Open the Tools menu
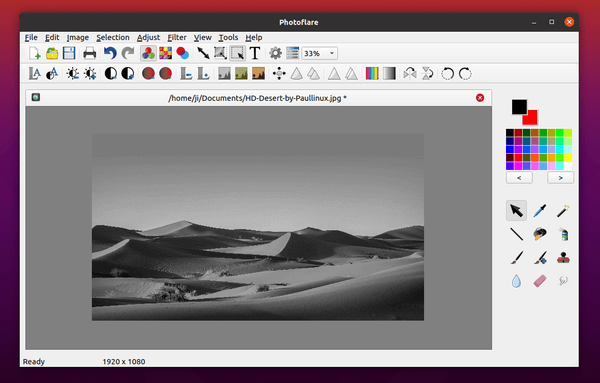Image resolution: width=600 pixels, height=383 pixels. coord(228,37)
